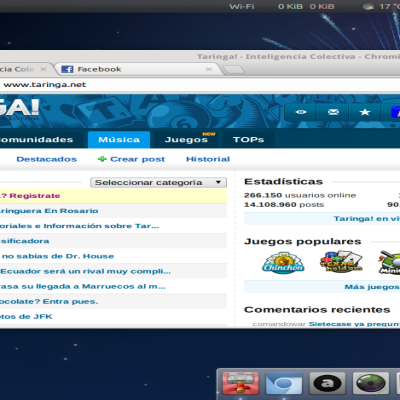Select the Música navigation tab
This screenshot has width=400, height=400.
coord(119,140)
